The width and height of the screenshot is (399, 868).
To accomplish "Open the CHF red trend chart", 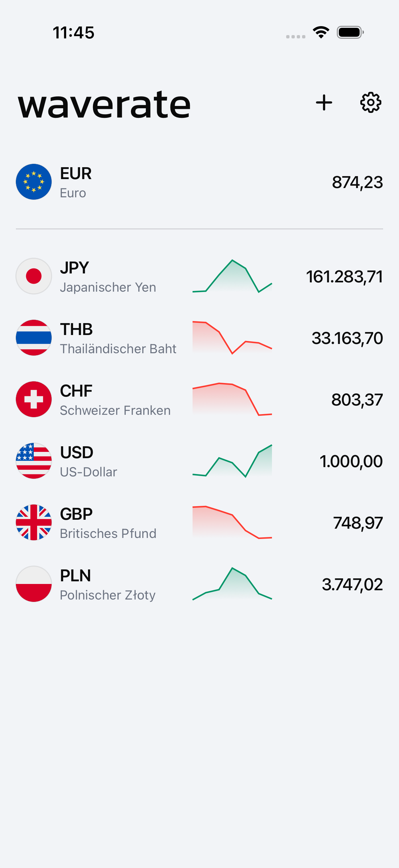I will [x=232, y=399].
